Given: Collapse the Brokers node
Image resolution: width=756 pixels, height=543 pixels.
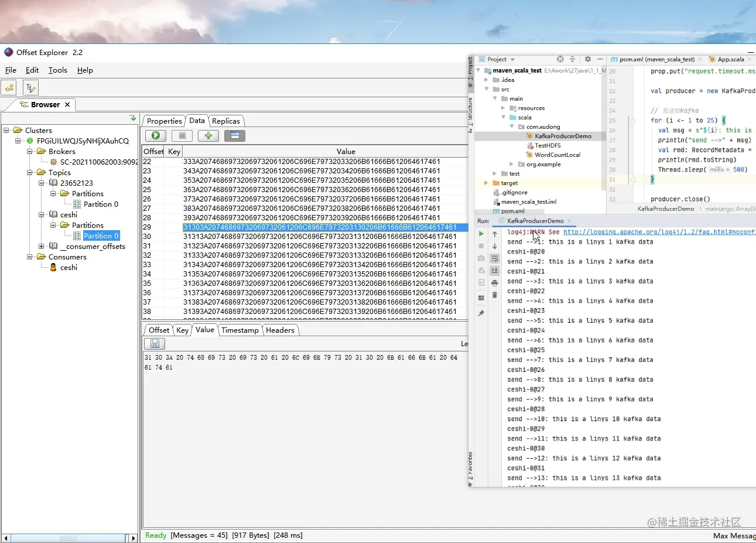Looking at the screenshot, I should [29, 151].
